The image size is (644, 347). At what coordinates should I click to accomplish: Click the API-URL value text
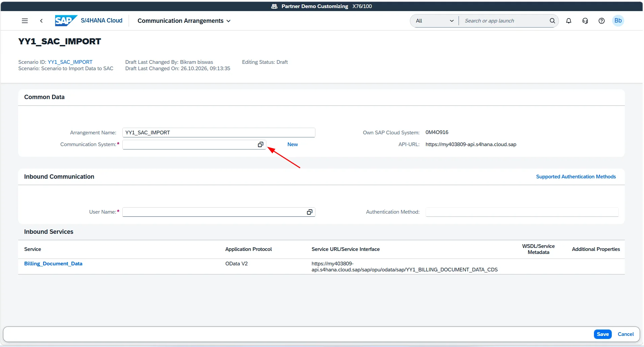[x=471, y=144]
